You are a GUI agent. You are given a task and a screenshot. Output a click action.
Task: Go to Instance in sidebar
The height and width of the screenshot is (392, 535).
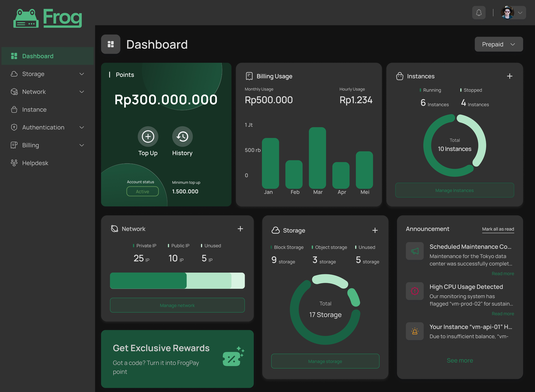coord(34,110)
